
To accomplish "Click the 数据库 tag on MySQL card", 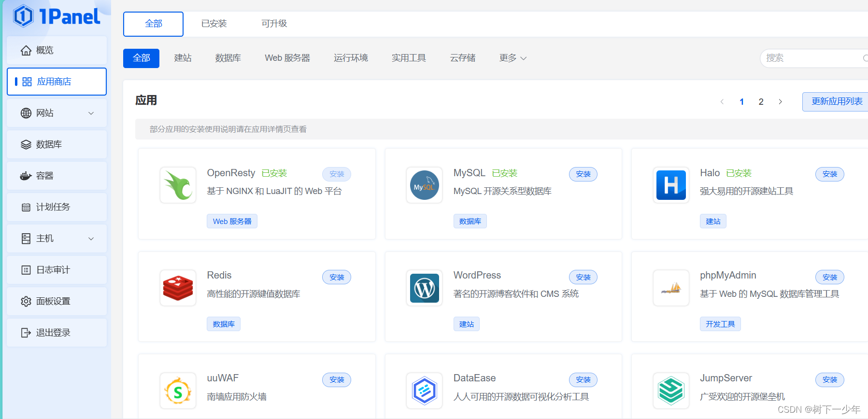I will point(470,221).
